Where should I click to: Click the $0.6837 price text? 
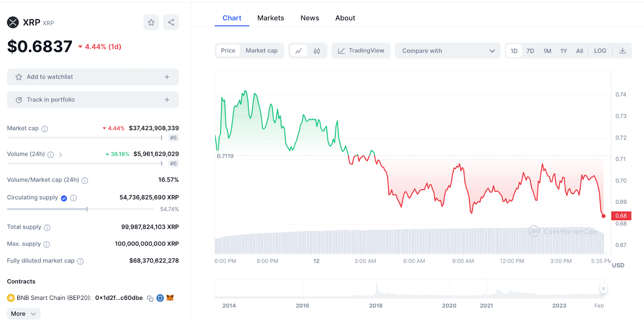(40, 47)
